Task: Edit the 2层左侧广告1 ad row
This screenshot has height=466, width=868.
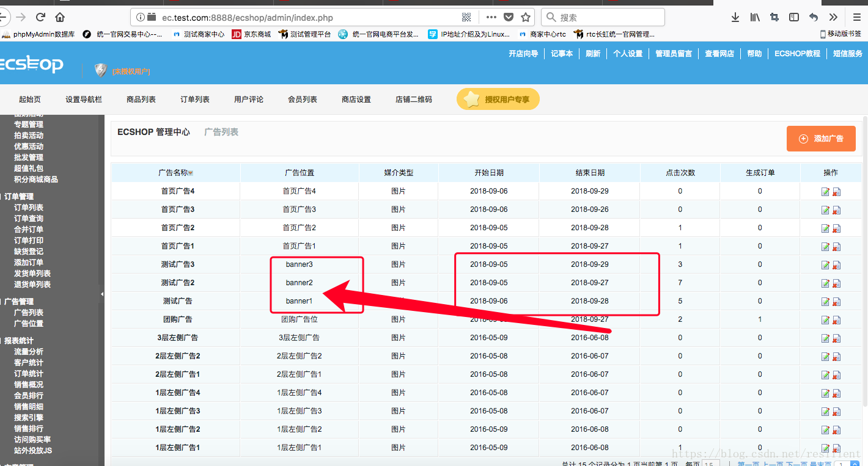Action: pyautogui.click(x=826, y=375)
